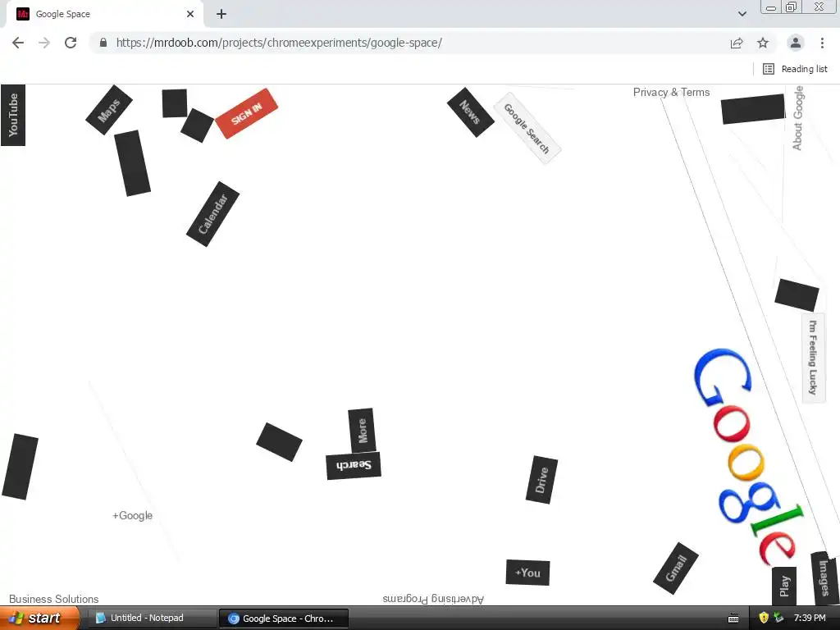Open the Reading list panel

[795, 69]
